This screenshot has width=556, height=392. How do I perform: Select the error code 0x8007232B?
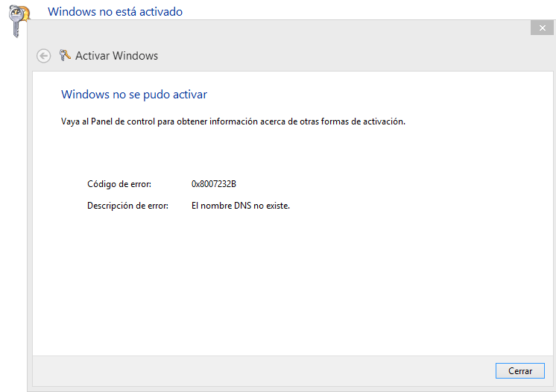[214, 184]
